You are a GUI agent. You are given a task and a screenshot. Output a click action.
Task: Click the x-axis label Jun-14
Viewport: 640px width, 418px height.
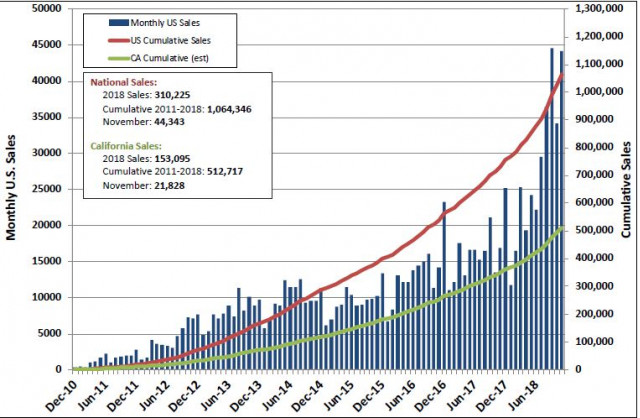(x=277, y=396)
